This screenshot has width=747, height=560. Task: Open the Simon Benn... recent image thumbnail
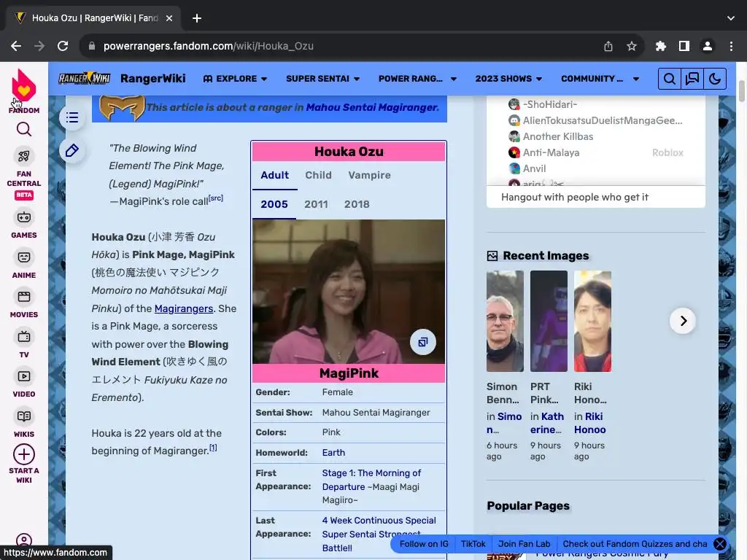505,321
